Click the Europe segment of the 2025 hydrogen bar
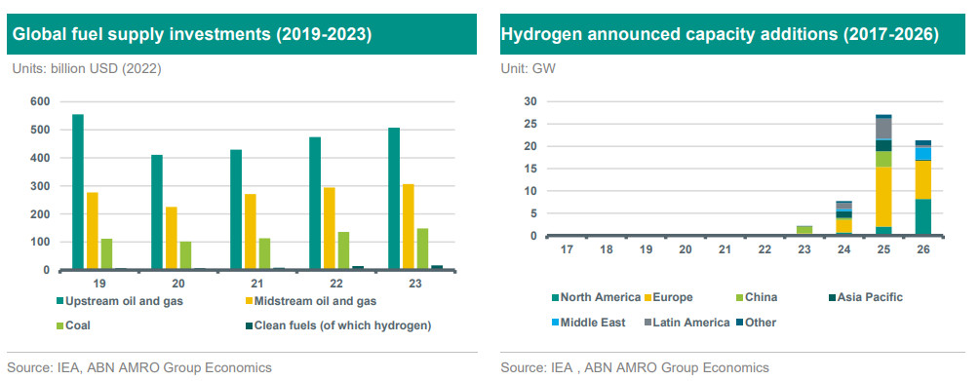The width and height of the screenshot is (980, 381). click(x=883, y=197)
